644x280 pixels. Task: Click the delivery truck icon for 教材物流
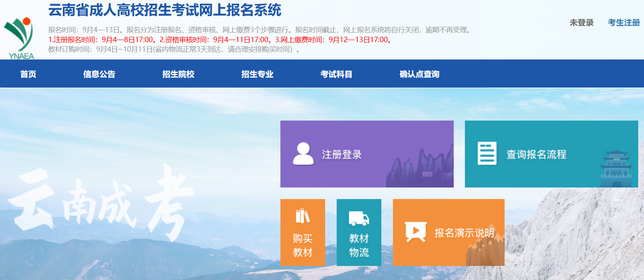click(359, 218)
